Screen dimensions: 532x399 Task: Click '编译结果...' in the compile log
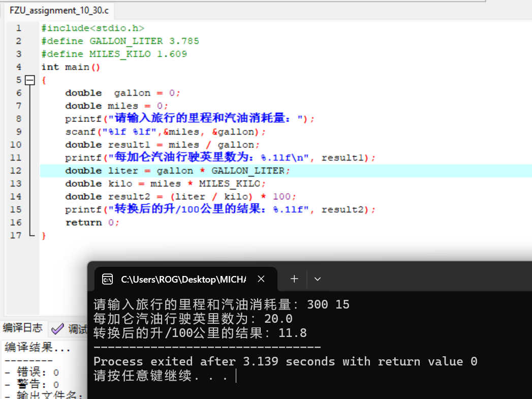pos(37,347)
